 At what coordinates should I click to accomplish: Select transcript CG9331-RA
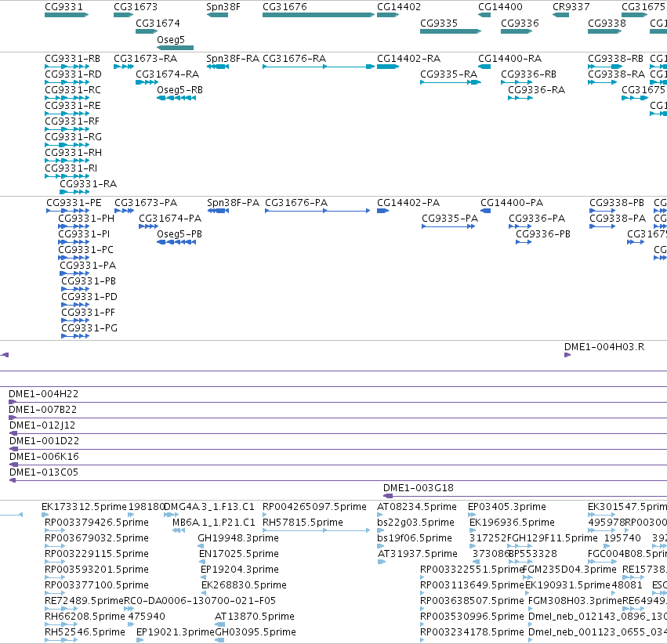click(74, 192)
